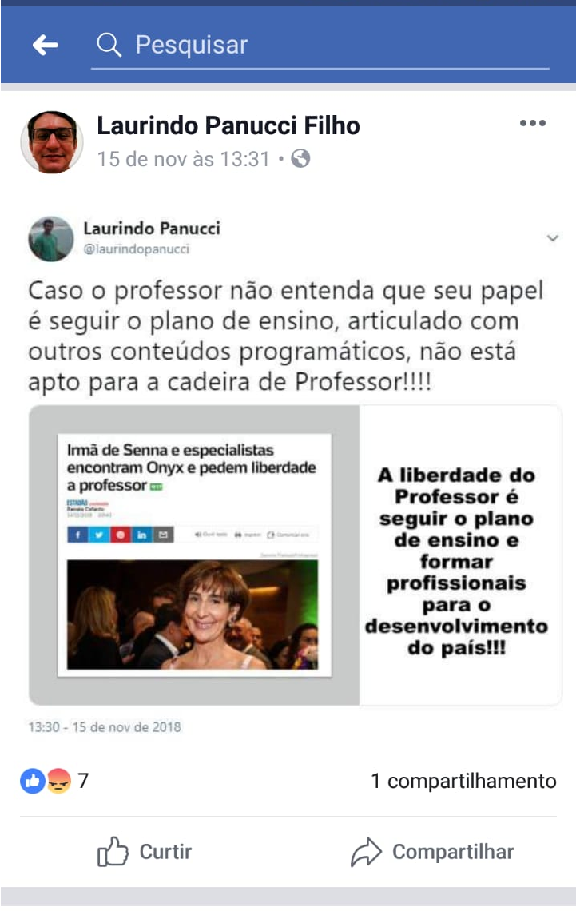Open the reactions count of 7
The height and width of the screenshot is (911, 588).
(83, 781)
